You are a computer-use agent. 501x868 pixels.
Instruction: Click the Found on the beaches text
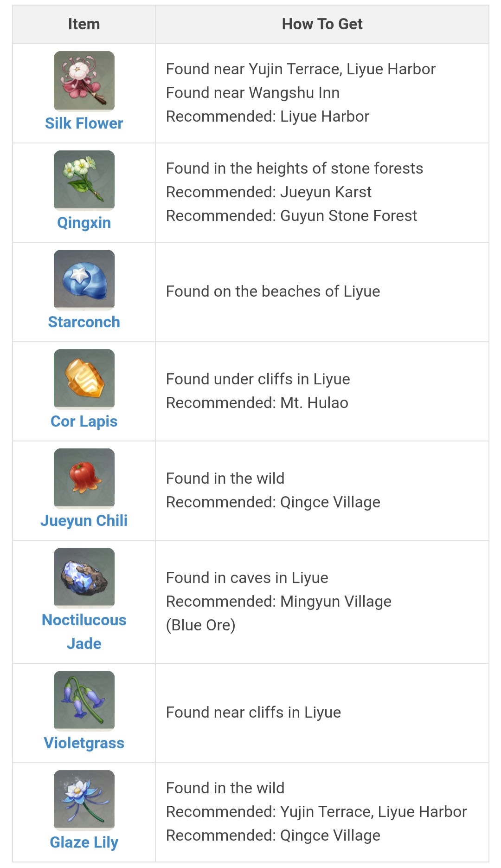coord(273,291)
